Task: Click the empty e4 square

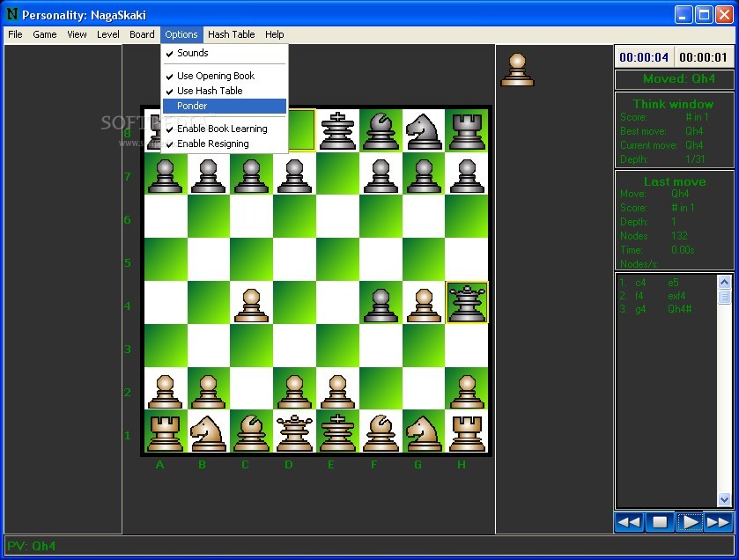Action: tap(337, 302)
